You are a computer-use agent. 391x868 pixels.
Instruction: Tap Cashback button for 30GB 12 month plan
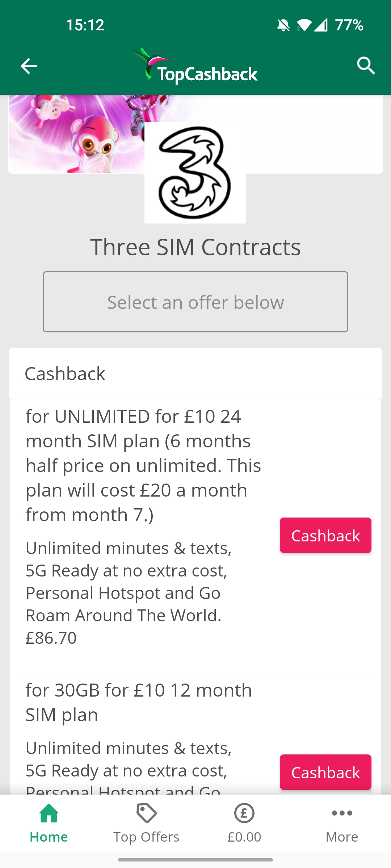[x=325, y=772]
